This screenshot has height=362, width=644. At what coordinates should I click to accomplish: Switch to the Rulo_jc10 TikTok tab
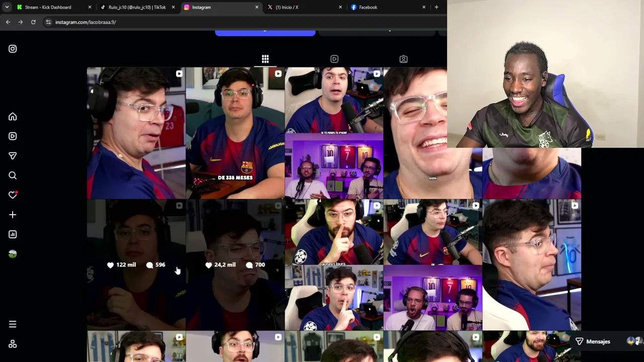137,7
